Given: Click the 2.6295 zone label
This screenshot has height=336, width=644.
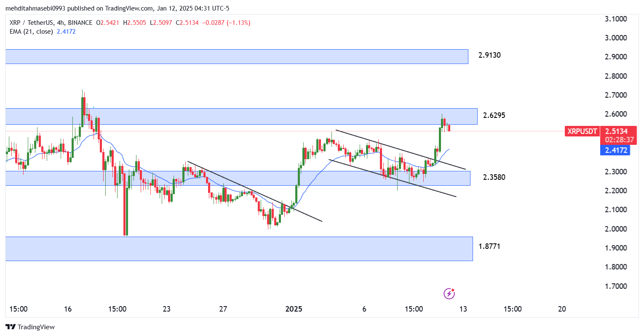Looking at the screenshot, I should [x=494, y=115].
